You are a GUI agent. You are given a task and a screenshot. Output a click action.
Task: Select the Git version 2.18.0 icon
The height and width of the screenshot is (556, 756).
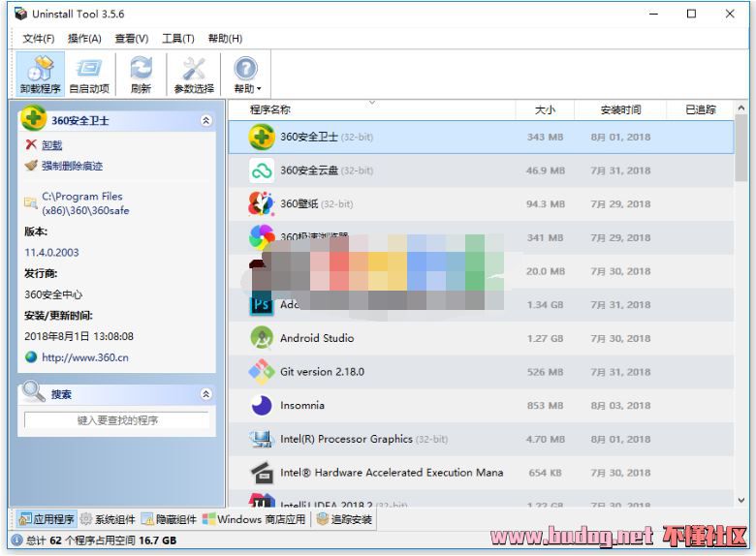tap(262, 372)
